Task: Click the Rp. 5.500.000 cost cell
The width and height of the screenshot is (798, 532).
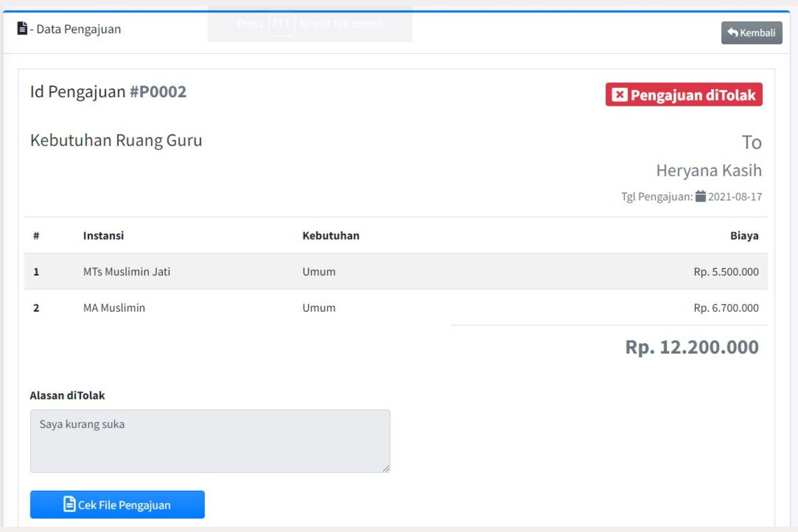Action: coord(726,271)
